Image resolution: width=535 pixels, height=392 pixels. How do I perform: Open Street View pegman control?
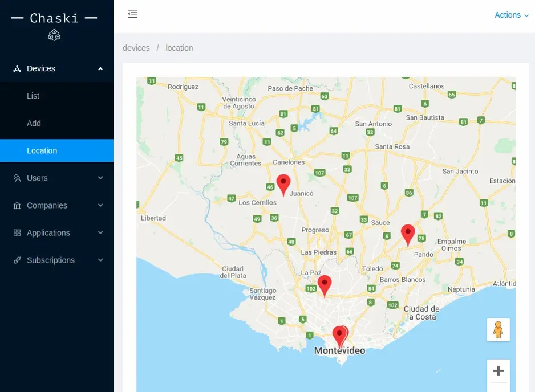[x=498, y=330]
